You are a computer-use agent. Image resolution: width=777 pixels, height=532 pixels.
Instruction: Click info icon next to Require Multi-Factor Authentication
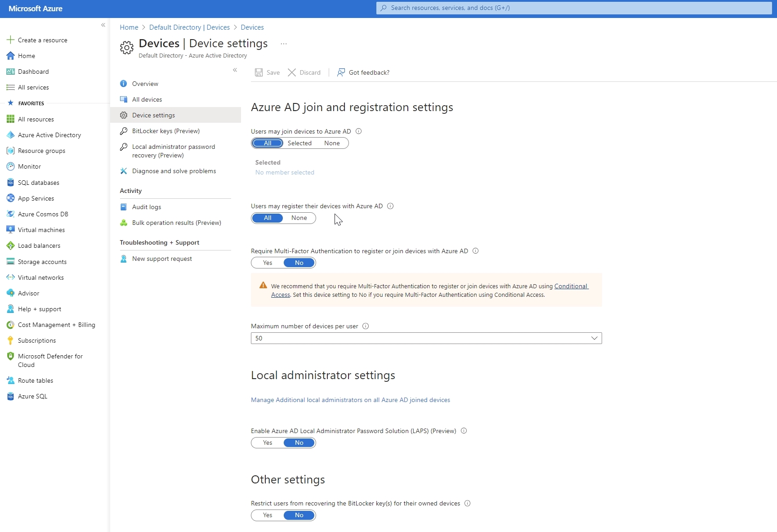pyautogui.click(x=476, y=251)
